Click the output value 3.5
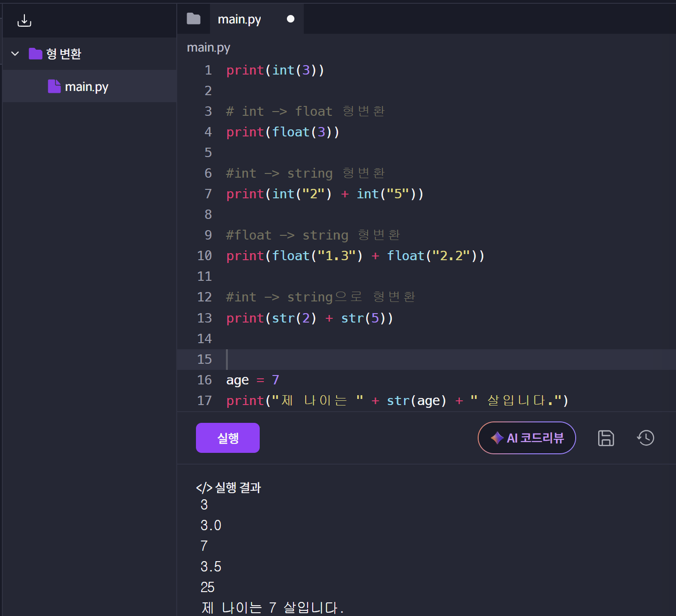 tap(211, 567)
